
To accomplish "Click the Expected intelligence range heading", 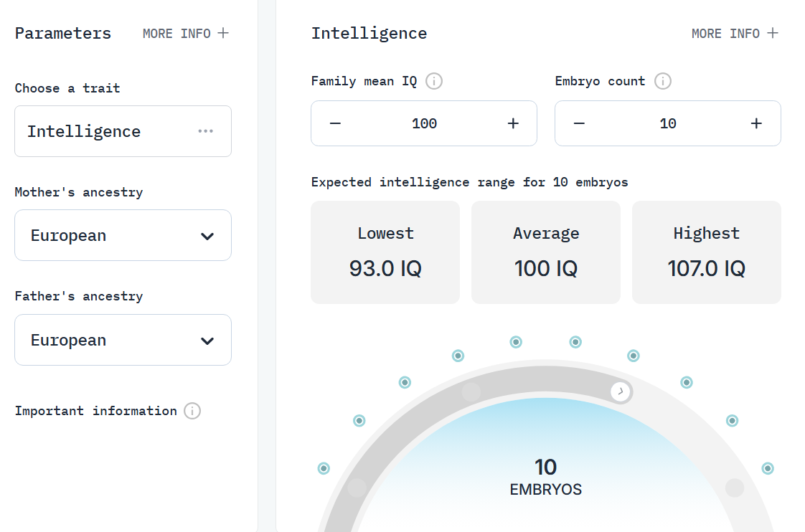I will tap(469, 182).
